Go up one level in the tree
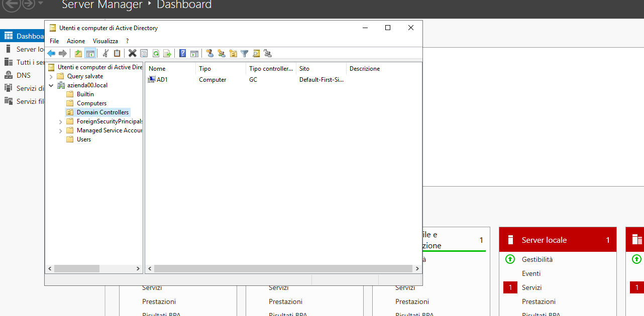Viewport: 644px width, 316px height. coord(78,53)
